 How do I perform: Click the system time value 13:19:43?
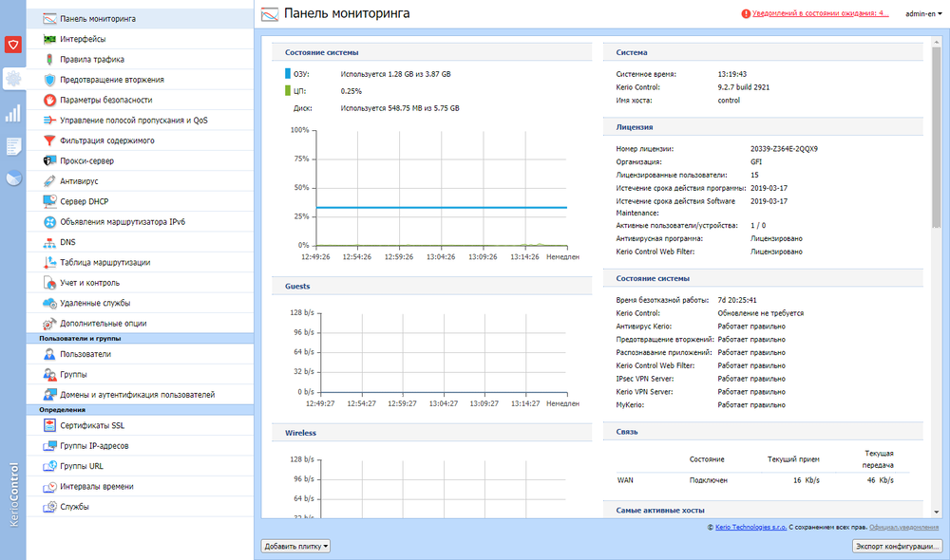click(731, 74)
